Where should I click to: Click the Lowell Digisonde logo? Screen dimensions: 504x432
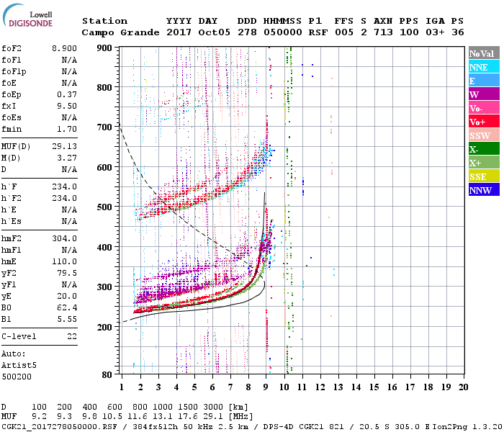click(27, 15)
